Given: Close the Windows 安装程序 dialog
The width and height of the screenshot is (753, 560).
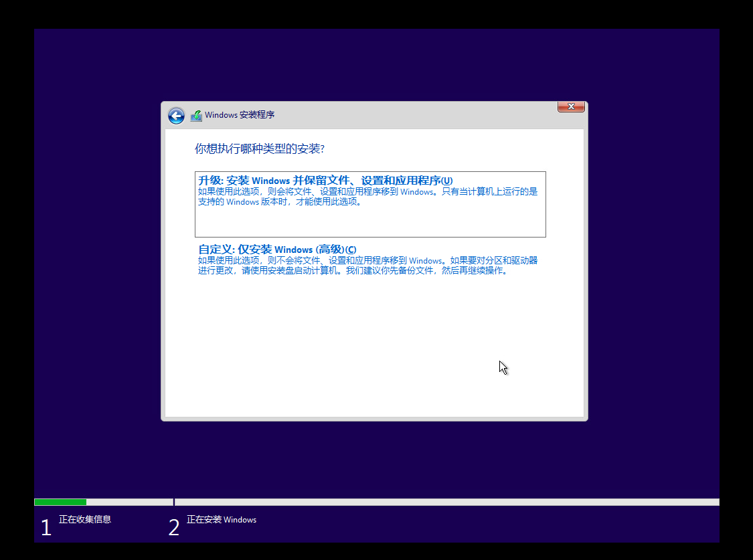Looking at the screenshot, I should tap(571, 106).
